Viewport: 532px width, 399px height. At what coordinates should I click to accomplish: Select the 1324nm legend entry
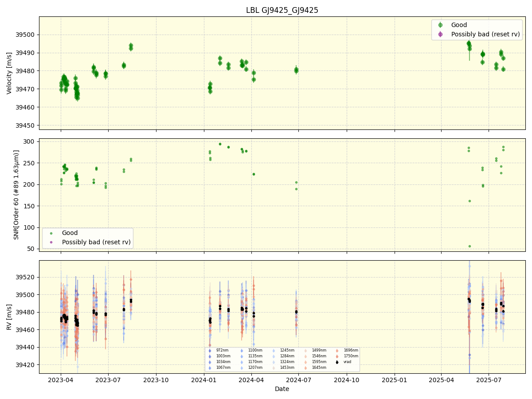[287, 362]
